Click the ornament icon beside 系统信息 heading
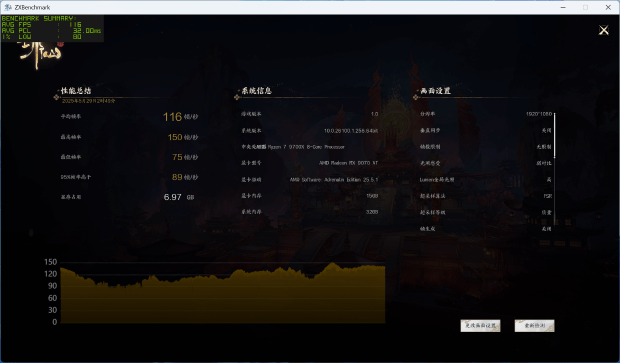Viewport: 620px width, 363px height. (237, 97)
